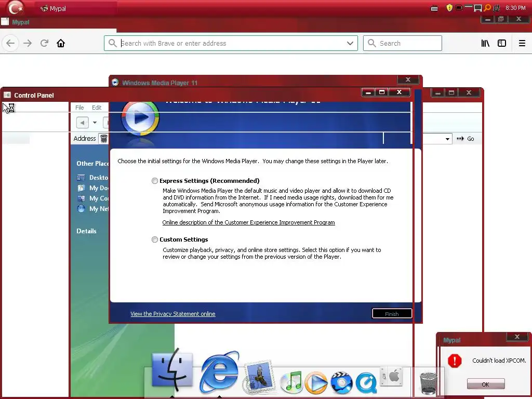
Task: Click the on-screen keyboard tray icon
Action: [x=434, y=8]
